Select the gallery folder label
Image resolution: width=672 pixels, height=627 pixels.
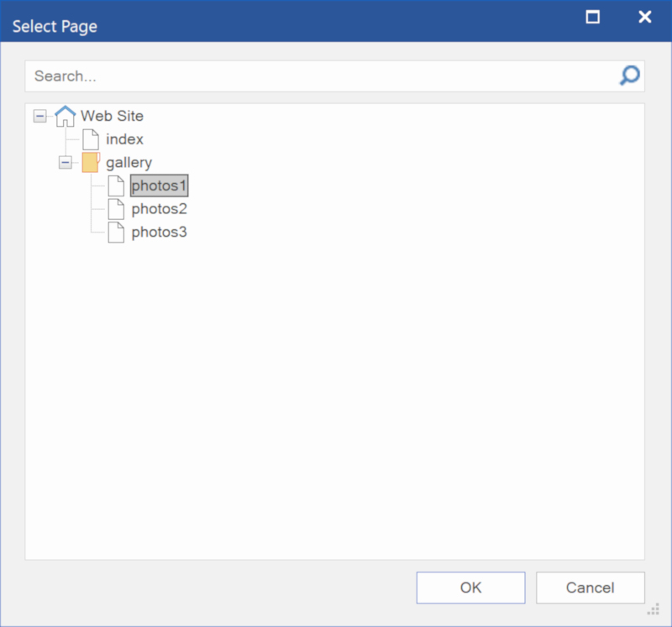click(x=129, y=163)
